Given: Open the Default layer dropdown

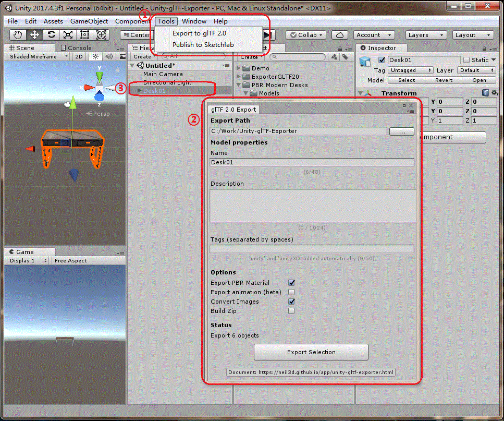Looking at the screenshot, I should 477,70.
